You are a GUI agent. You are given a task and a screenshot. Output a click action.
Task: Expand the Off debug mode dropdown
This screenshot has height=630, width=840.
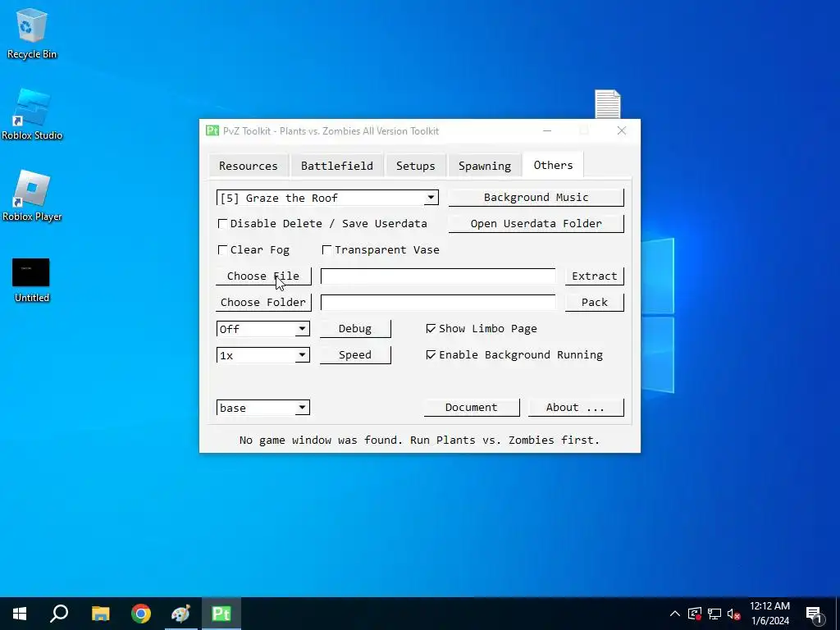(302, 328)
